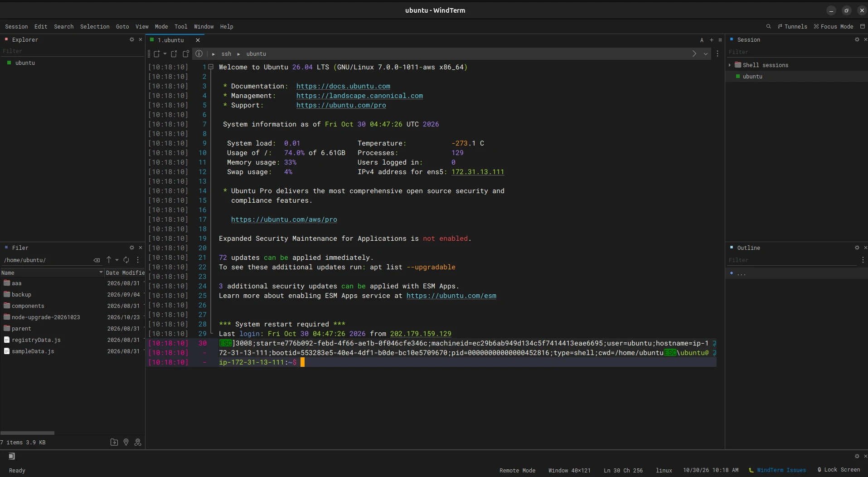This screenshot has height=477, width=868.
Task: Open the Selection menu
Action: click(x=95, y=27)
